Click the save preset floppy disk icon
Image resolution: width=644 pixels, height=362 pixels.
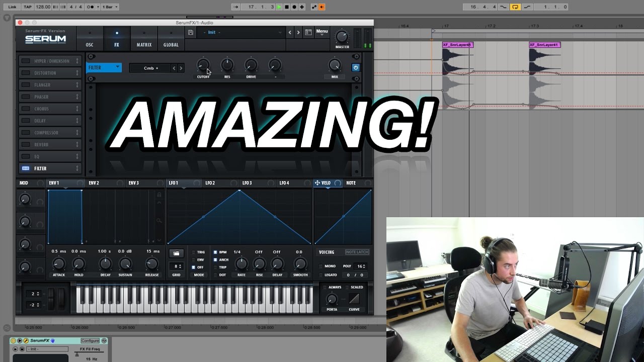(x=190, y=32)
